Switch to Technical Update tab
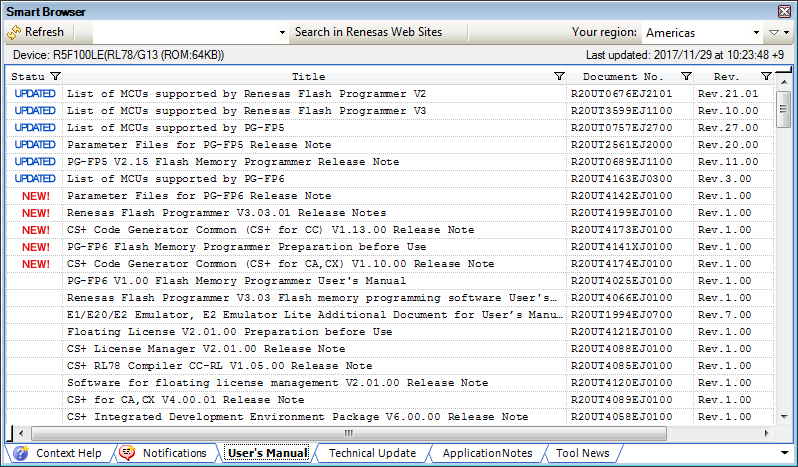Viewport: 798px width, 467px height. [372, 453]
